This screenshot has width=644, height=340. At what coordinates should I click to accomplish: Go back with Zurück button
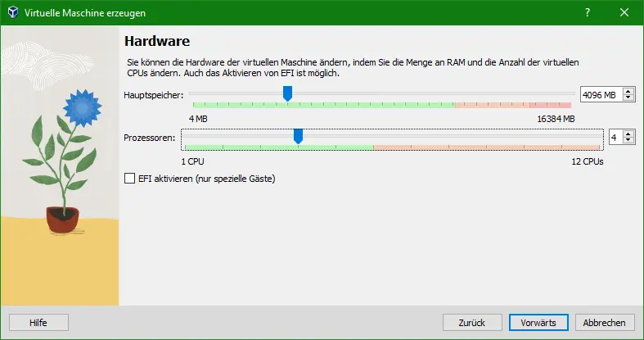click(472, 323)
